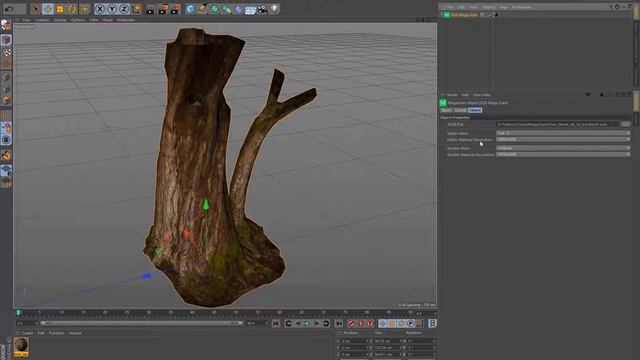
Task: Click the Deformer (bend) icon
Action: [238, 9]
